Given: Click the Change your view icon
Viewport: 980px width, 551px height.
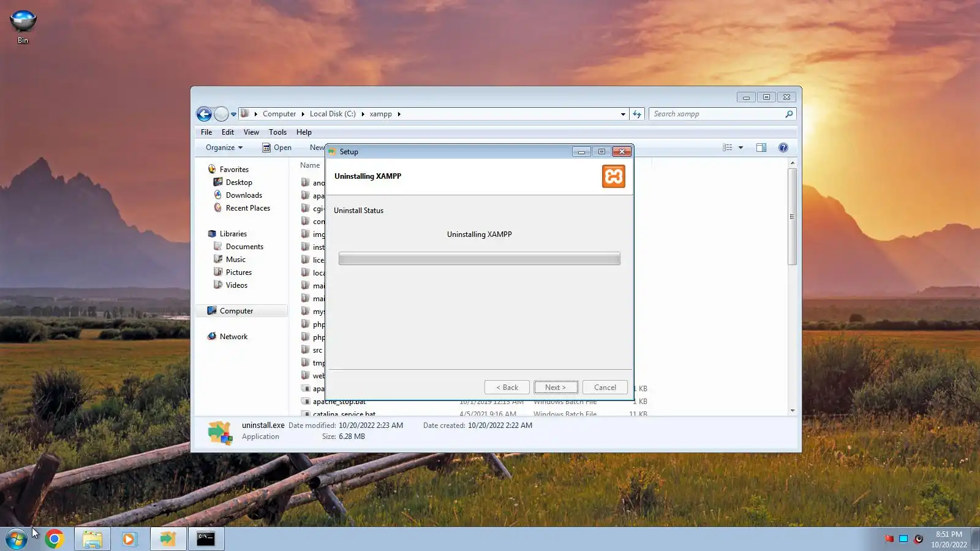Looking at the screenshot, I should point(728,148).
